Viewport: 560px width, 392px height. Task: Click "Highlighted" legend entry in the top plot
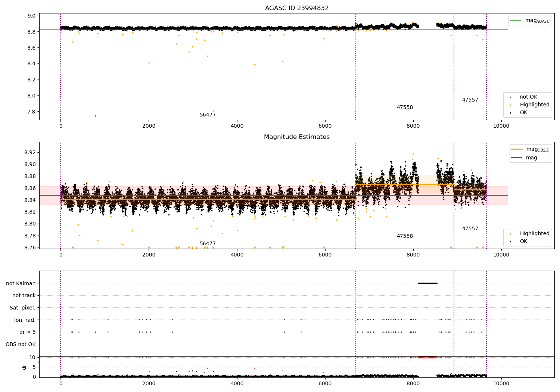[529, 105]
